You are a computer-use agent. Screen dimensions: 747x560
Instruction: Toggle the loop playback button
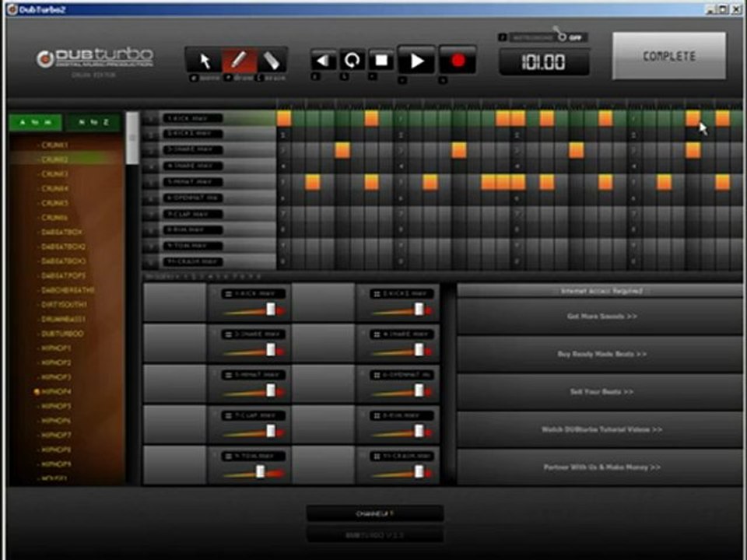352,61
